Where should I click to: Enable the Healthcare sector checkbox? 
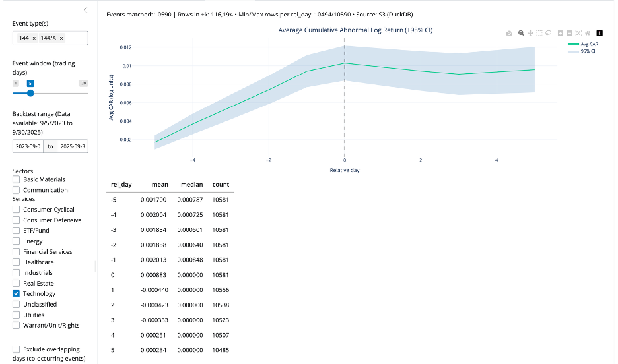click(x=17, y=262)
